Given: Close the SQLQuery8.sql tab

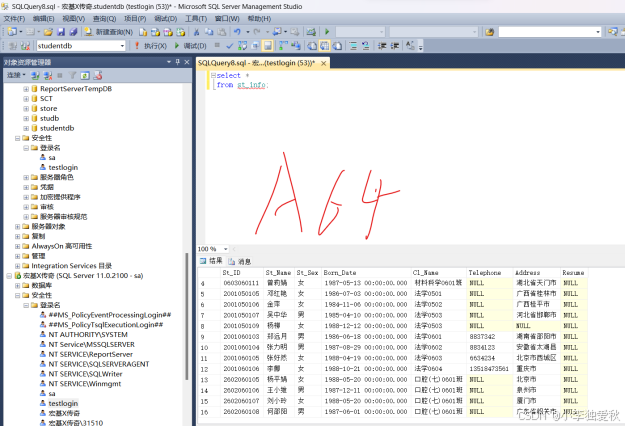Looking at the screenshot, I should click(x=324, y=63).
